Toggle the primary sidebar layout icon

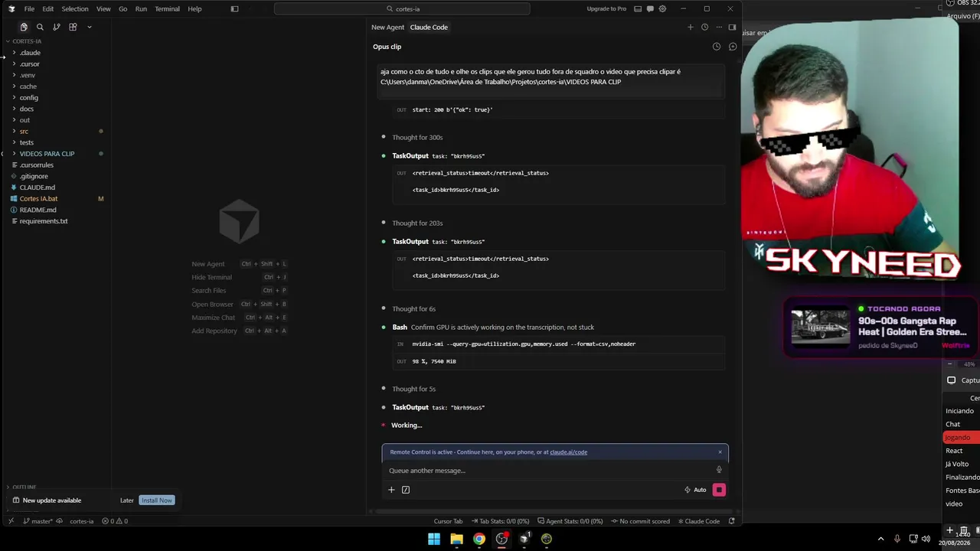(x=234, y=9)
